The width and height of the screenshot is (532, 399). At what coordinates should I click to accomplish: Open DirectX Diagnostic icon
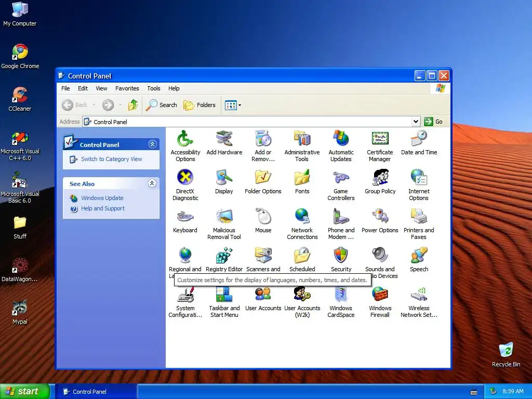[x=185, y=178]
